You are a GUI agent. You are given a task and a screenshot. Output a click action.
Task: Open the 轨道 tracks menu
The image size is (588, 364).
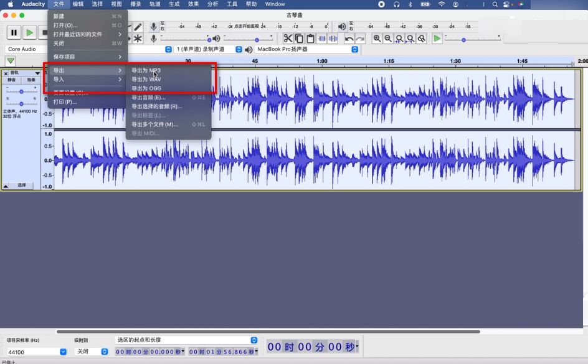coord(155,4)
